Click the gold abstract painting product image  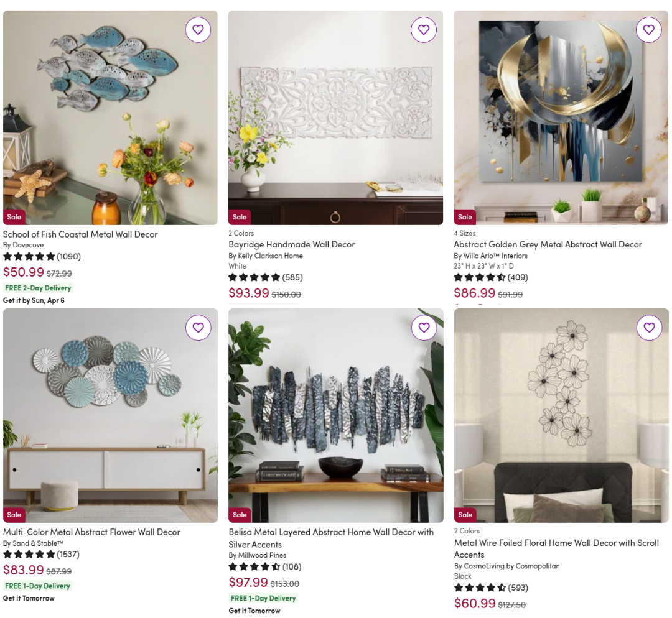(561, 118)
